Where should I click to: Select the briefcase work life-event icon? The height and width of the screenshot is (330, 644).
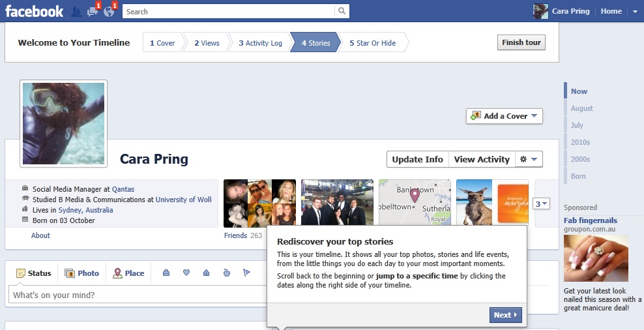click(166, 273)
